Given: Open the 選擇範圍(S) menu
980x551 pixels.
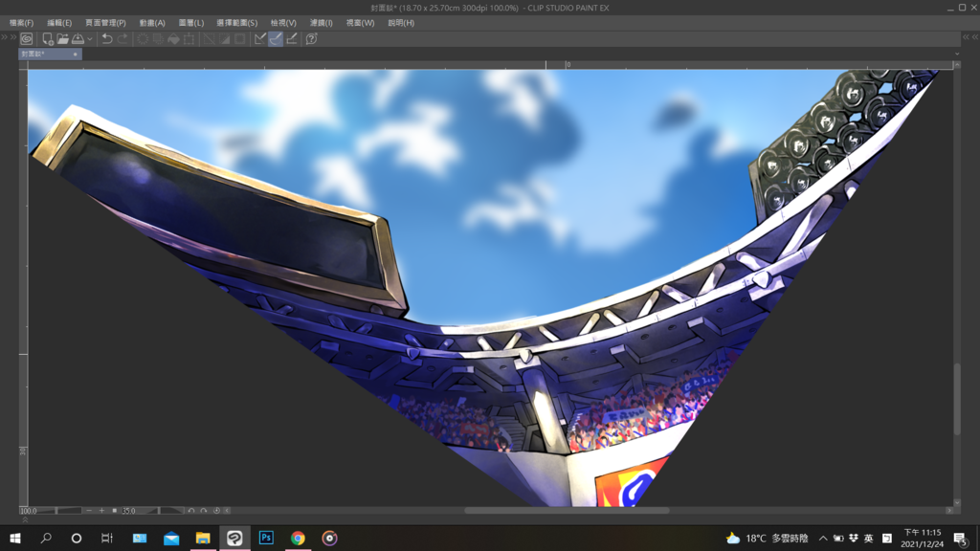Looking at the screenshot, I should [237, 23].
